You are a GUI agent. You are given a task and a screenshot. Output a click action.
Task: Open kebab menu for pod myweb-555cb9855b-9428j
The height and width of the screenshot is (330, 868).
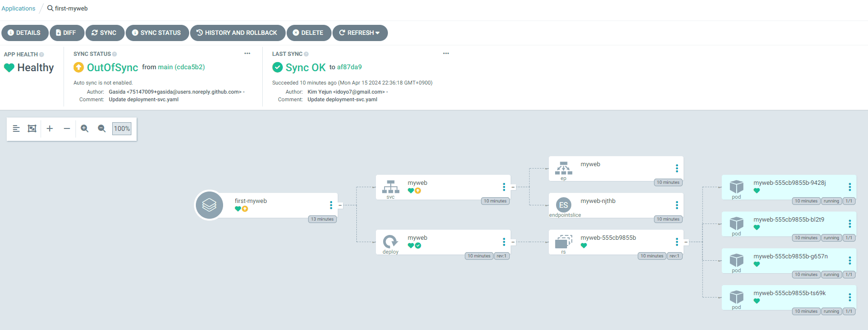pos(849,187)
